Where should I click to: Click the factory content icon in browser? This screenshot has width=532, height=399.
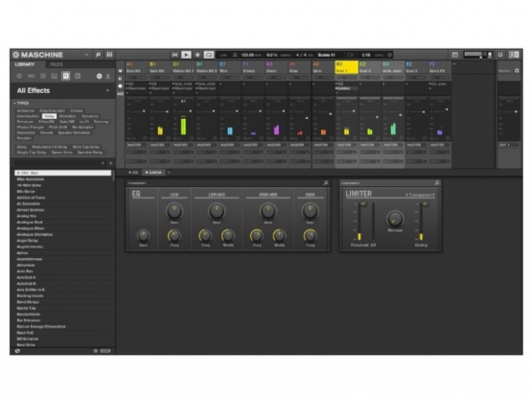pyautogui.click(x=99, y=77)
